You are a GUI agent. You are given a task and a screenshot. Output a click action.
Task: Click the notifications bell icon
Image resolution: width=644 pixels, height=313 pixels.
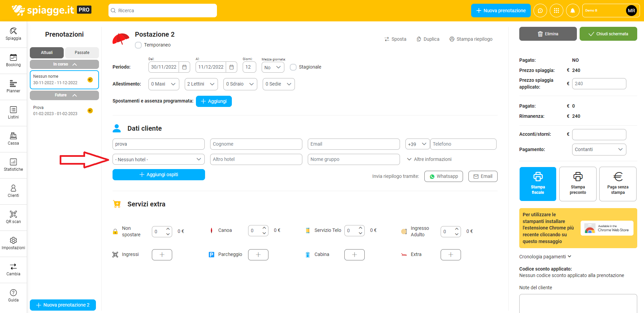[x=572, y=11]
